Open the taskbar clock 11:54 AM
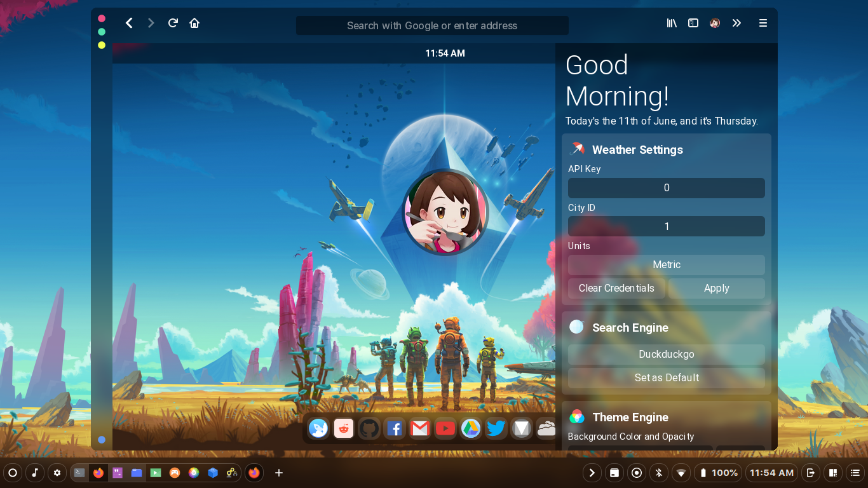The image size is (868, 488). point(771,473)
